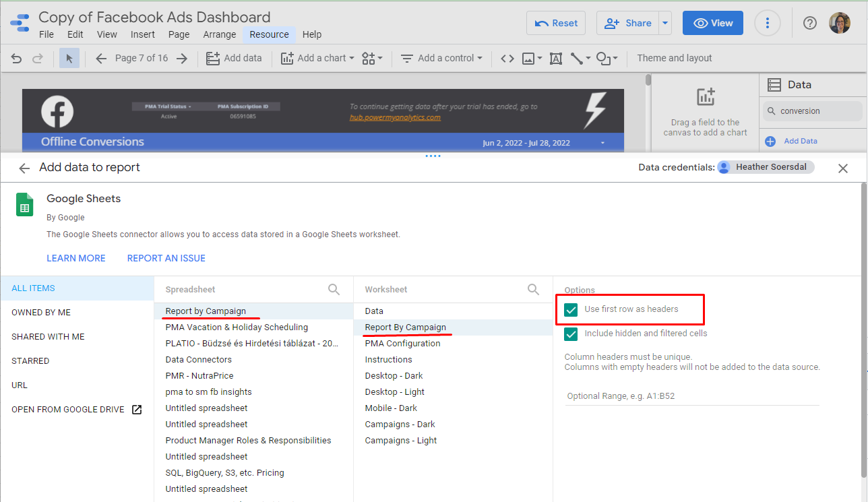Select the PMA Configuration worksheet
Viewport: 868px width, 502px height.
402,344
